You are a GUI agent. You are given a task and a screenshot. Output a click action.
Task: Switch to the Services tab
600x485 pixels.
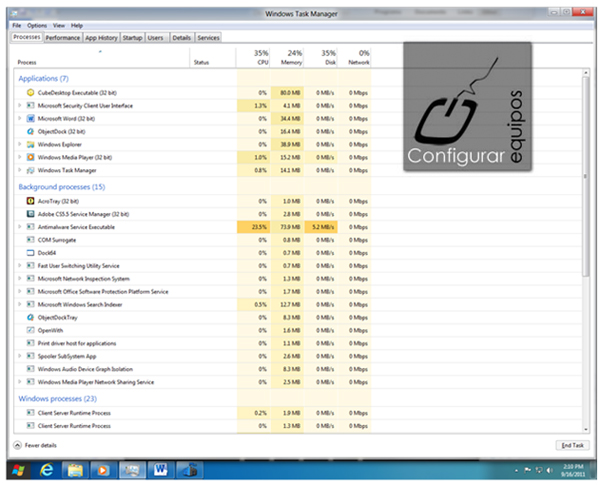(x=209, y=38)
